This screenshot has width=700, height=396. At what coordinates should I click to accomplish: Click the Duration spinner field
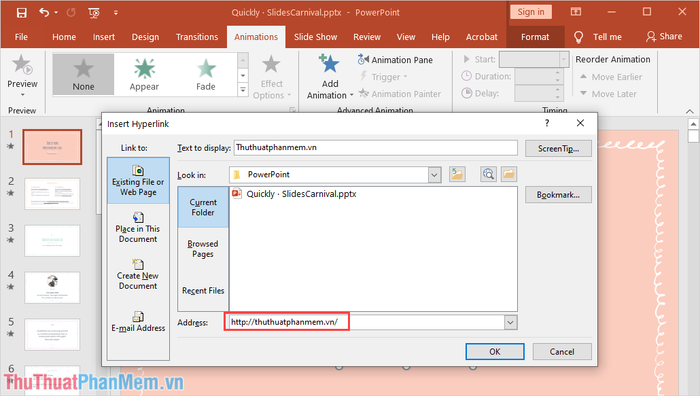pos(539,76)
